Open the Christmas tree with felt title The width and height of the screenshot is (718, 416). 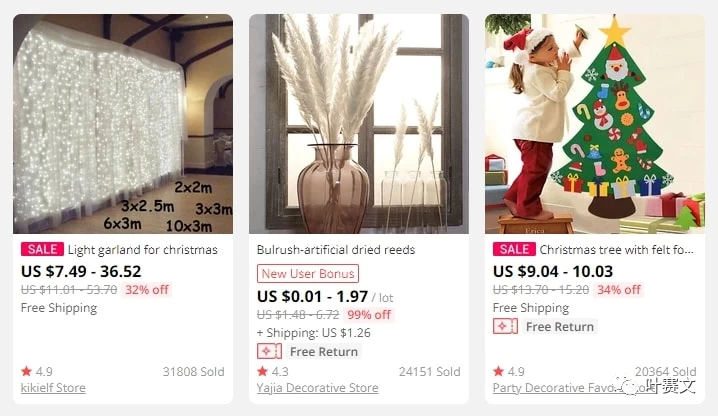pos(616,250)
